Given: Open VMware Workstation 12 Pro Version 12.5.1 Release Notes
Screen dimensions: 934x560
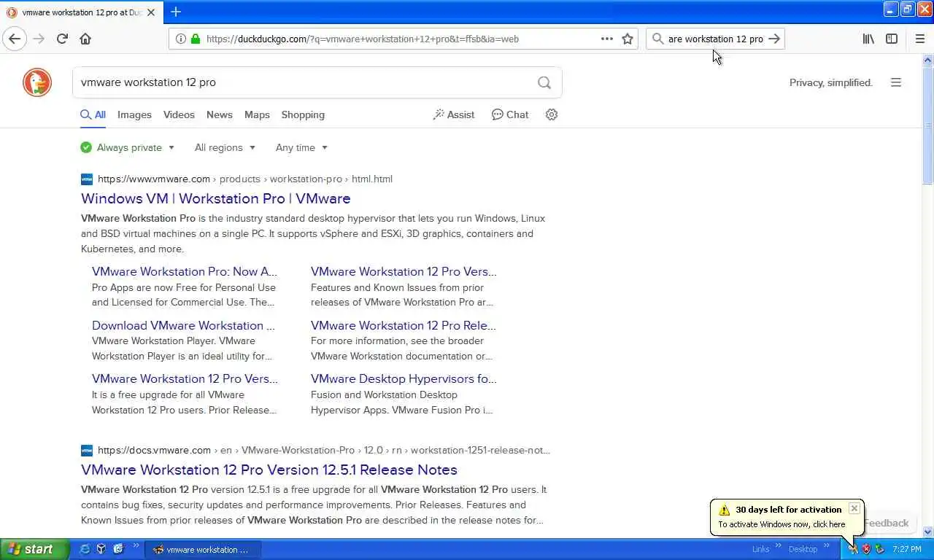Looking at the screenshot, I should pos(269,470).
